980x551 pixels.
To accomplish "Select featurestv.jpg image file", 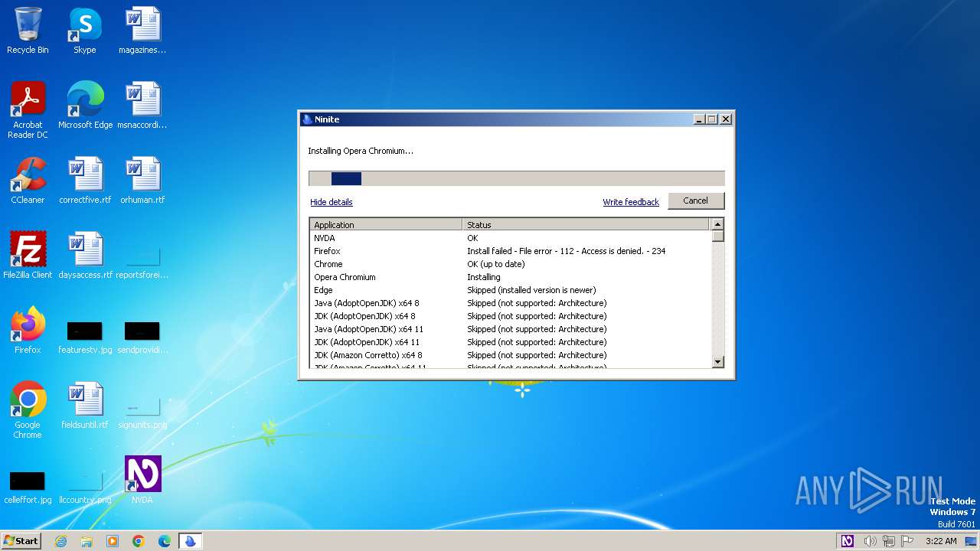I will 85,337.
